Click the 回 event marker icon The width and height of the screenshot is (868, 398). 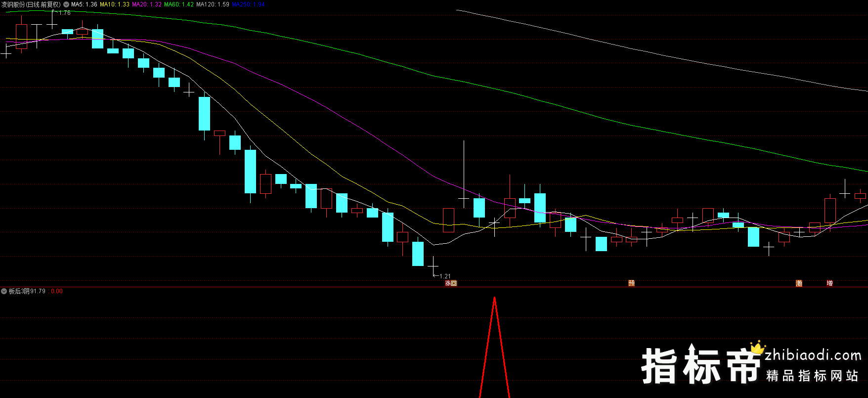click(454, 283)
